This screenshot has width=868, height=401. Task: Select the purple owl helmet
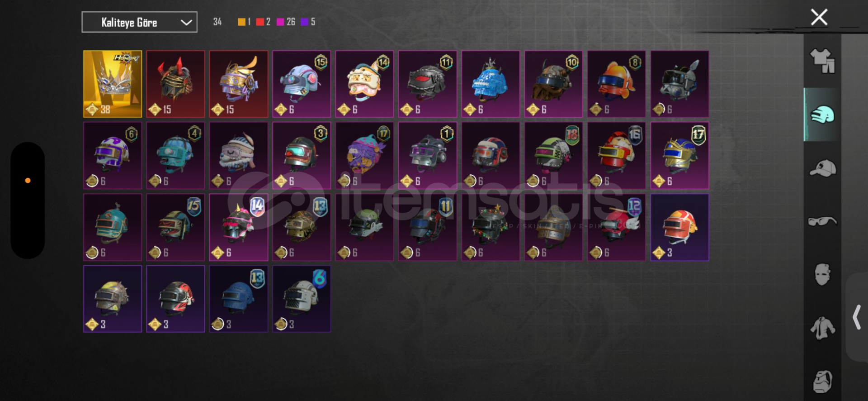[x=364, y=155]
